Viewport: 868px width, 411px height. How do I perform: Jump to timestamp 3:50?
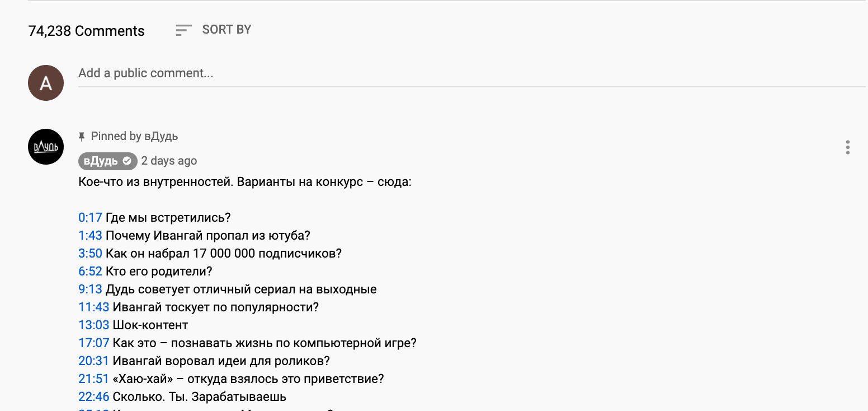[90, 254]
